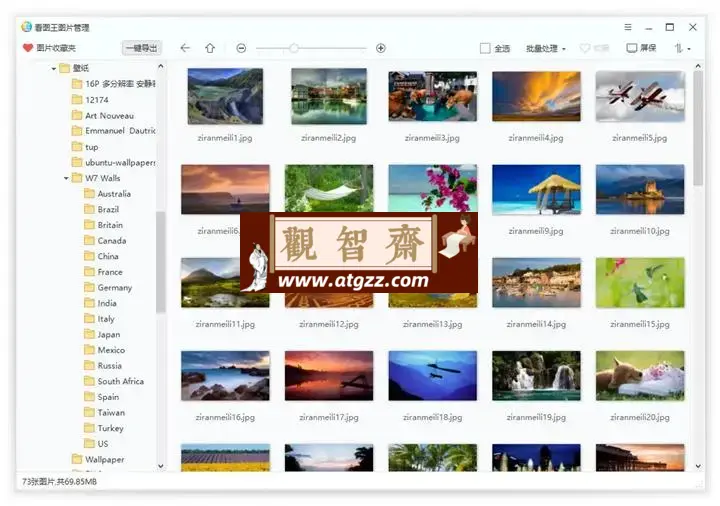
Task: Open the ubuntu-wallpapers folder
Action: pos(114,163)
